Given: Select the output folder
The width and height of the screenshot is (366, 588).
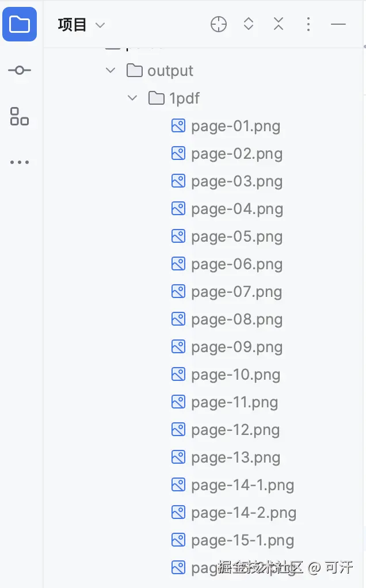Looking at the screenshot, I should pos(170,71).
